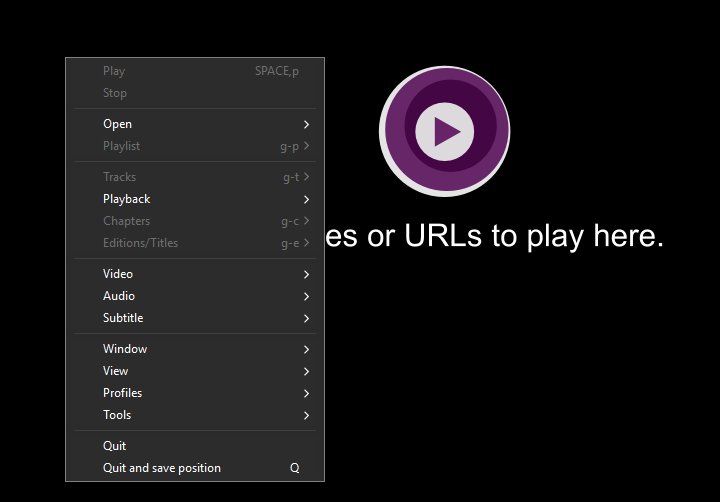Click the 'URLs to play here.' text
This screenshot has height=502, width=720.
click(534, 236)
